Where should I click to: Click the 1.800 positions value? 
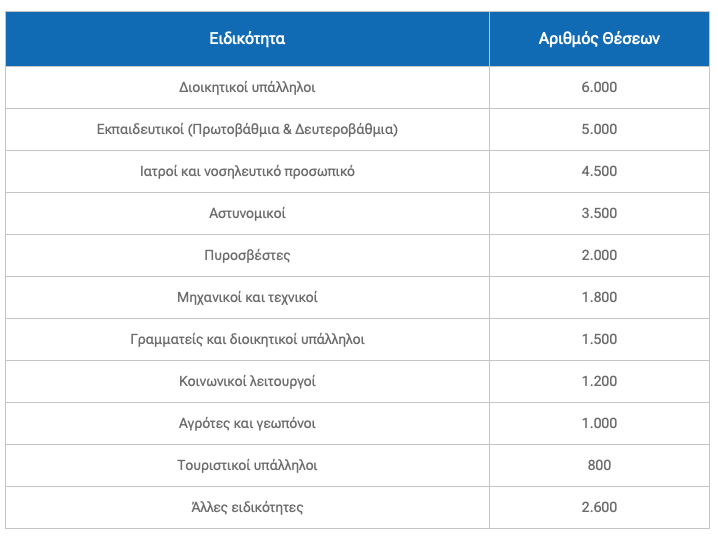point(599,297)
